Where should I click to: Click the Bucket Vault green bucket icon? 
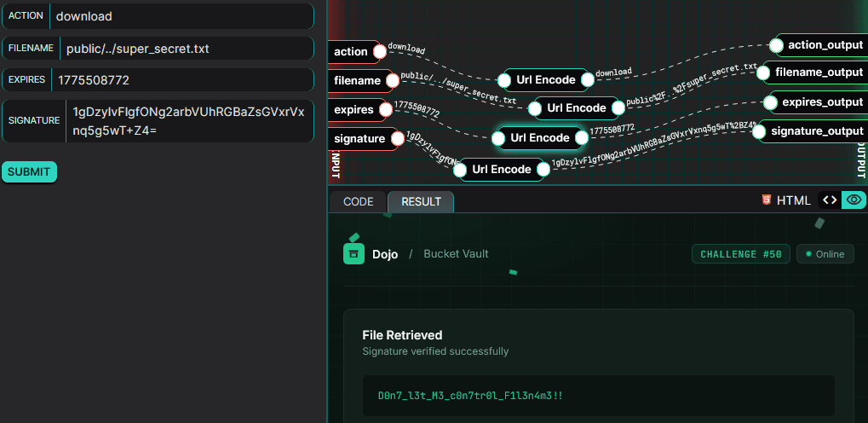click(354, 254)
